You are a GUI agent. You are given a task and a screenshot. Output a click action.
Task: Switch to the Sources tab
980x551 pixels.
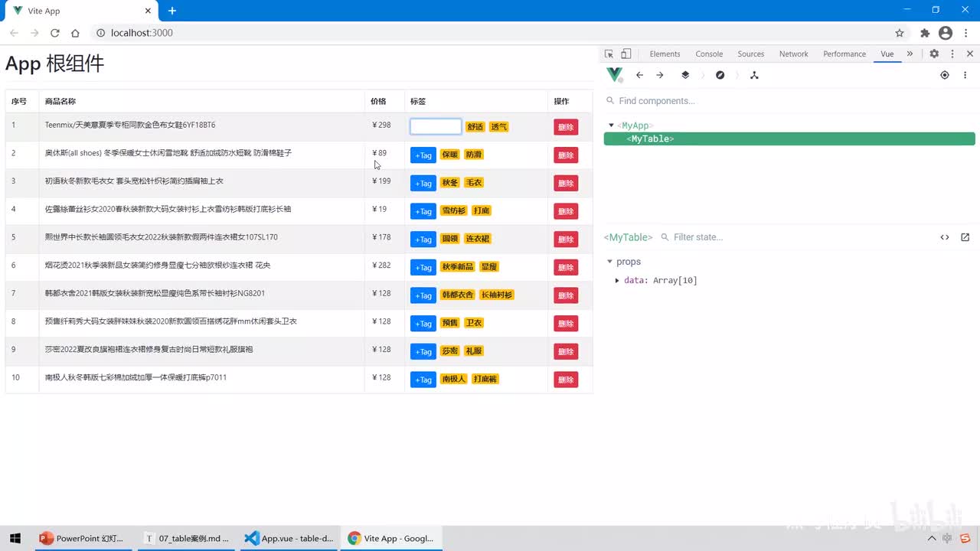point(751,54)
